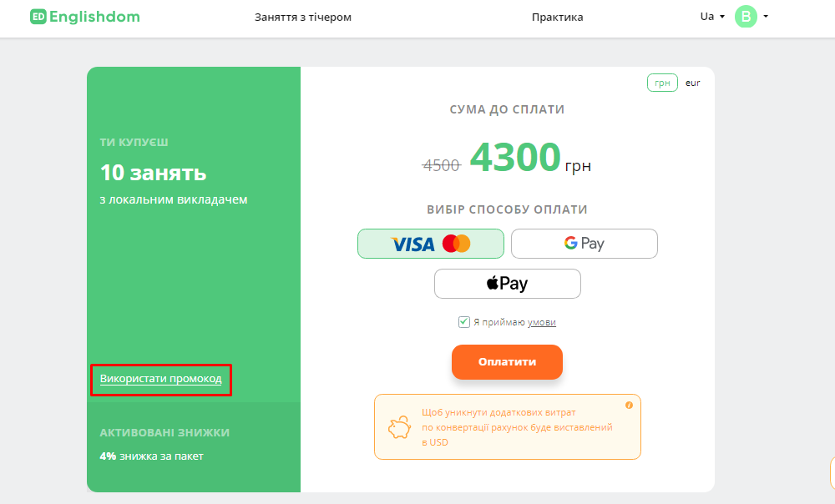Expand the user profile dropdown arrow

click(x=766, y=16)
